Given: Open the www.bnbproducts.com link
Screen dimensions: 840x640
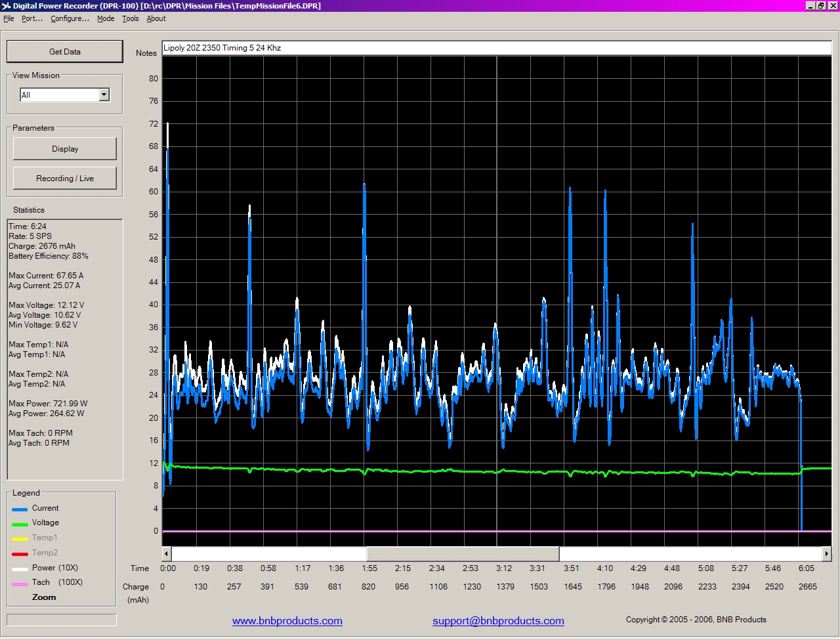Looking at the screenshot, I should point(287,621).
